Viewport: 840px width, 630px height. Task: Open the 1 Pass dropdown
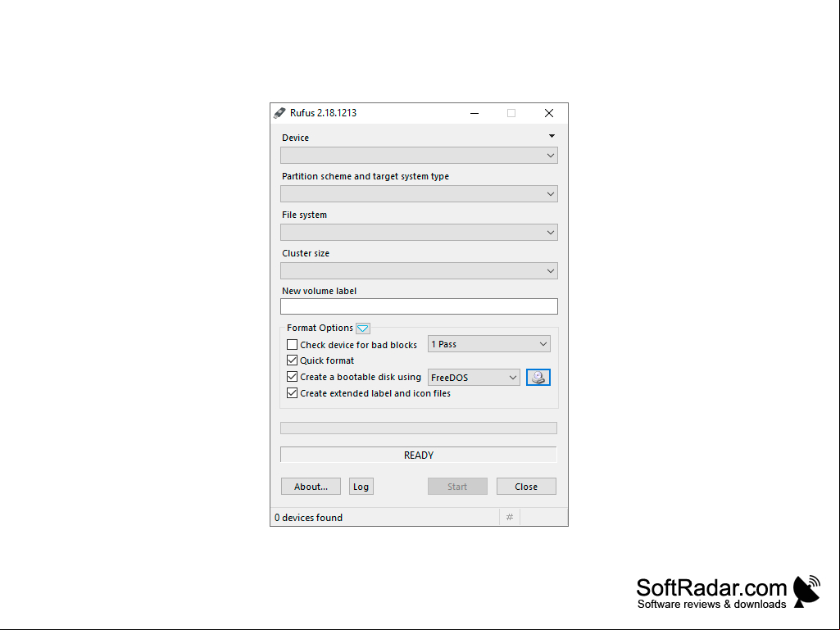489,344
